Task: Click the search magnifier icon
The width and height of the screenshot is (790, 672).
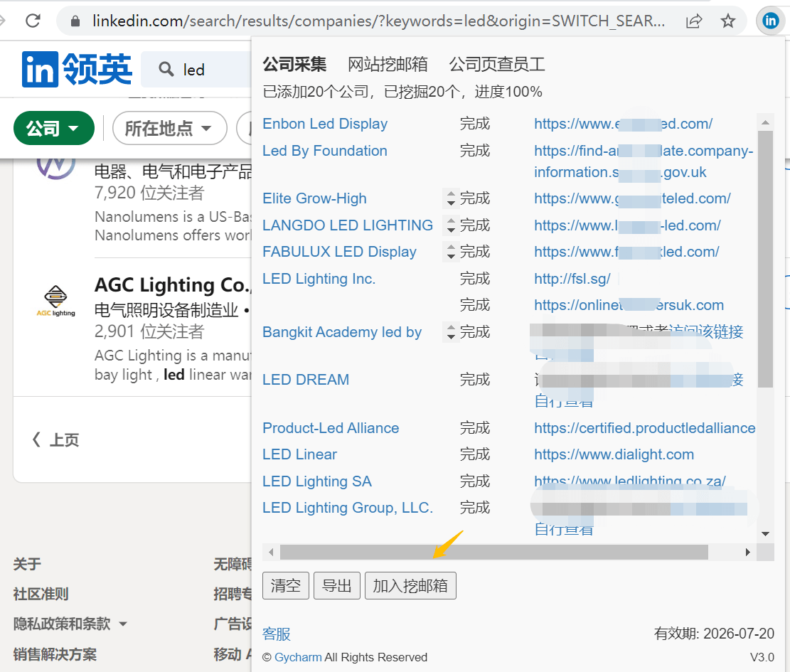Action: click(x=166, y=69)
